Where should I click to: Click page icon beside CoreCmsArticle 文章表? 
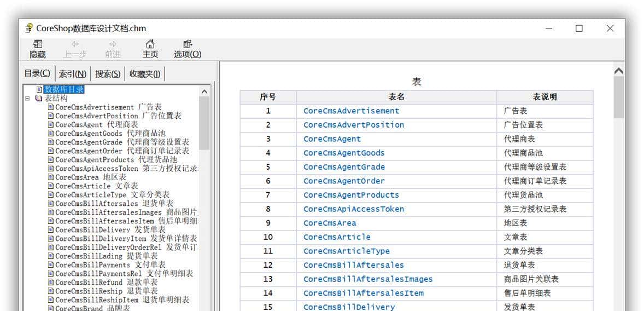pos(51,186)
